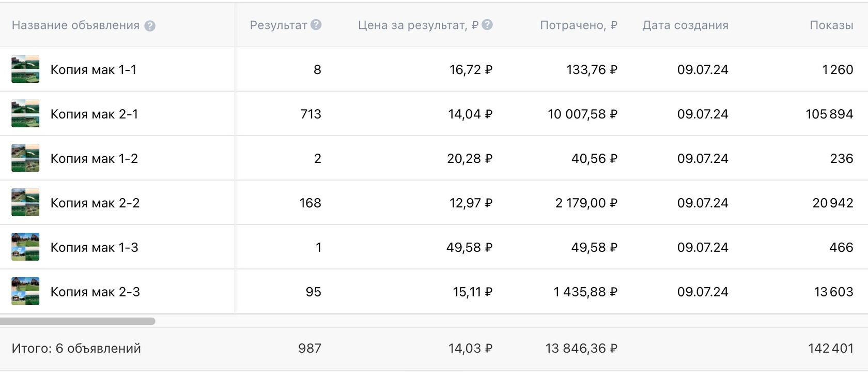Sort by Результат column header
Screen dimensions: 868x374
[x=278, y=25]
